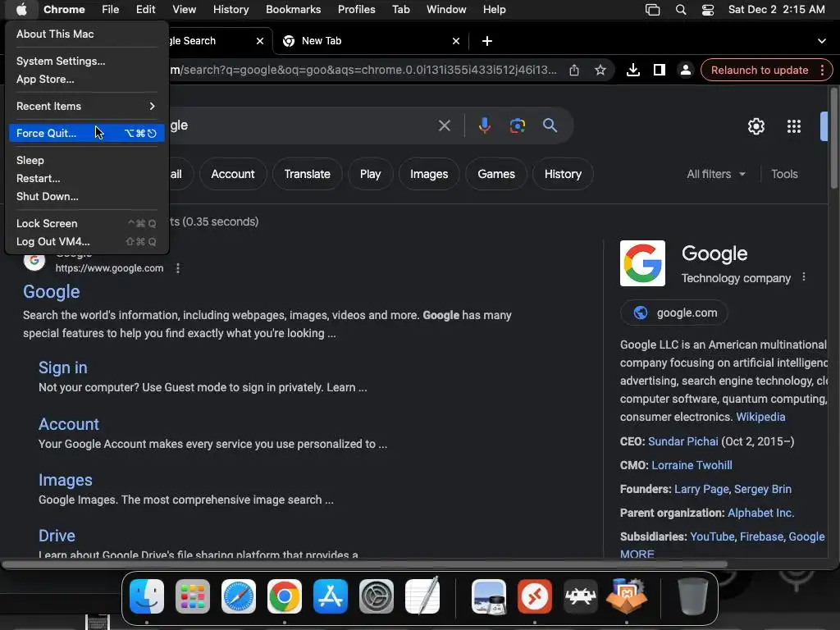Open the Sign in sitelink

[x=62, y=367]
